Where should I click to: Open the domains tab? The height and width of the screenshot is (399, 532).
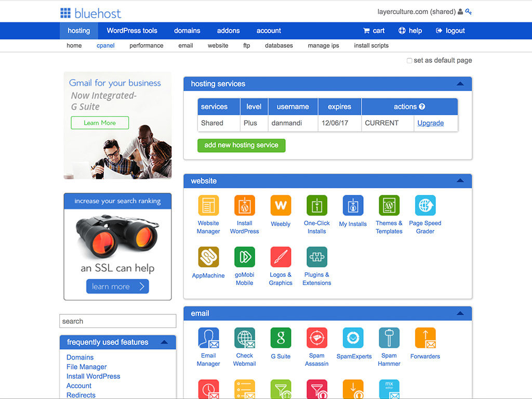tap(187, 31)
